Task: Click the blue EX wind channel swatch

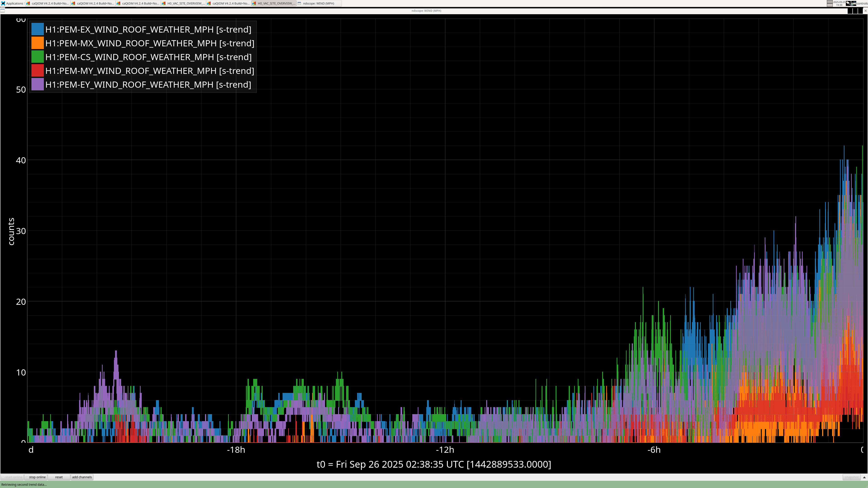Action: pos(37,29)
